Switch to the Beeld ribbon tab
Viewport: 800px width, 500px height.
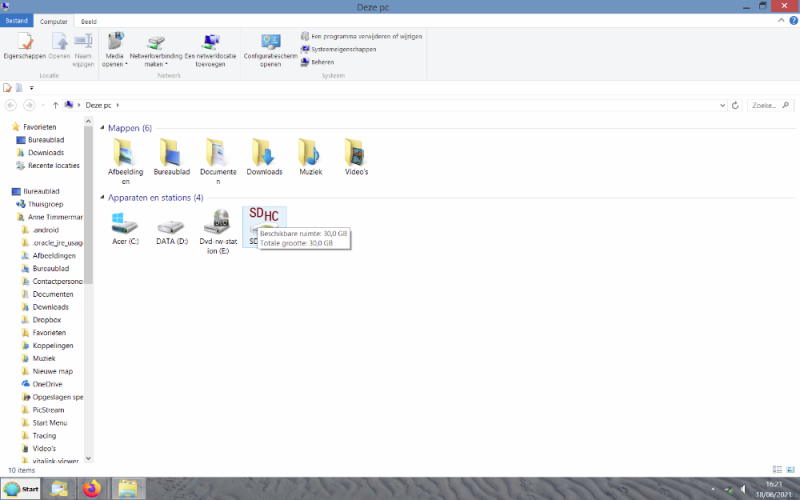(89, 21)
